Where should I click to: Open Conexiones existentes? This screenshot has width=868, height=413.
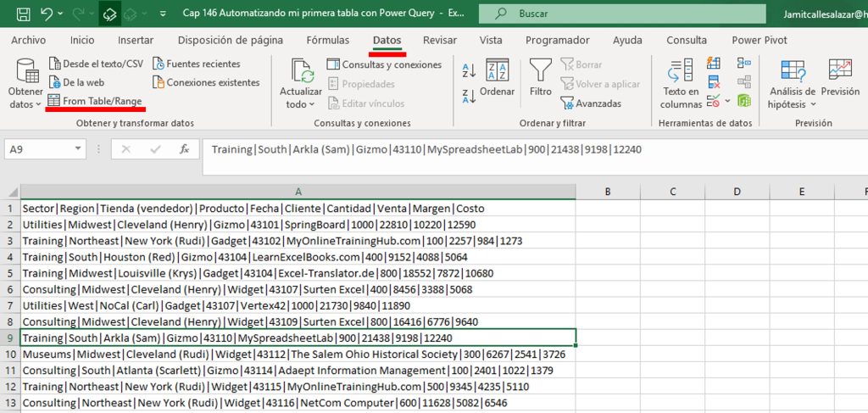click(206, 82)
